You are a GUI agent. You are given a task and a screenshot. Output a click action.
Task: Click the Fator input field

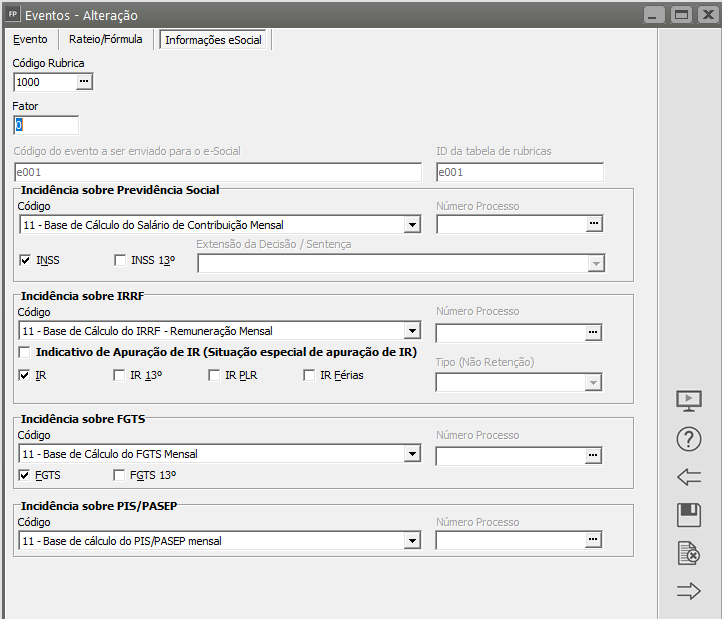point(46,125)
